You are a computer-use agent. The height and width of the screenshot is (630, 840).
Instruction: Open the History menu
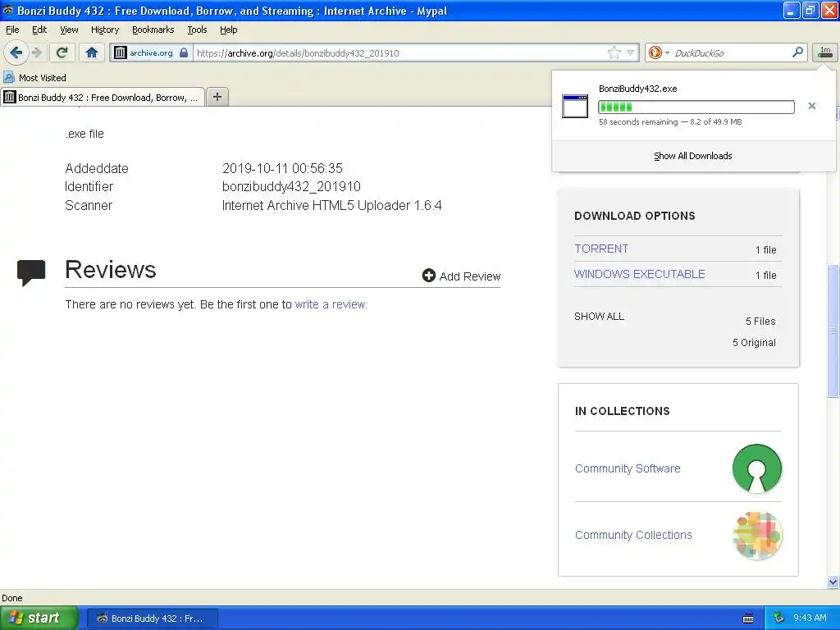104,30
